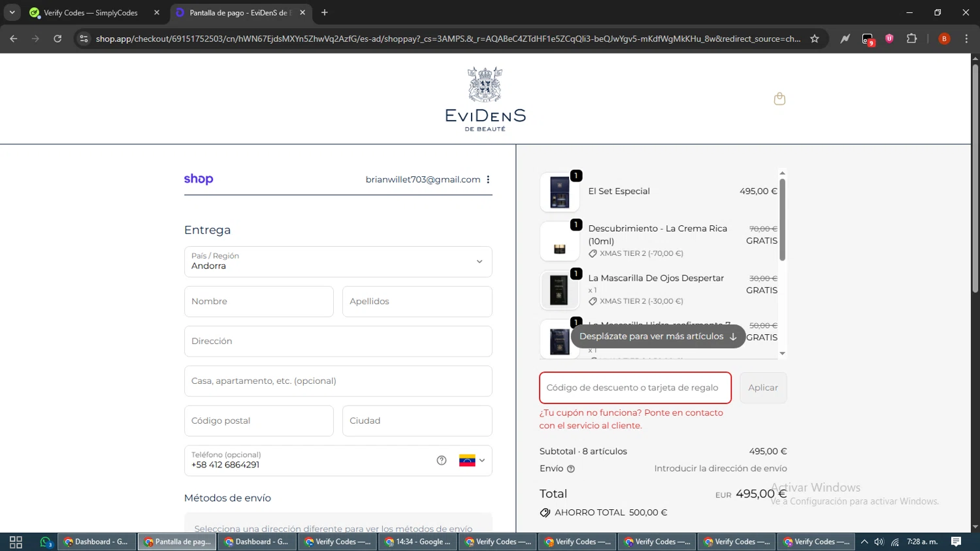980x551 pixels.
Task: Select La Crema Rica product thumbnail
Action: (x=560, y=241)
